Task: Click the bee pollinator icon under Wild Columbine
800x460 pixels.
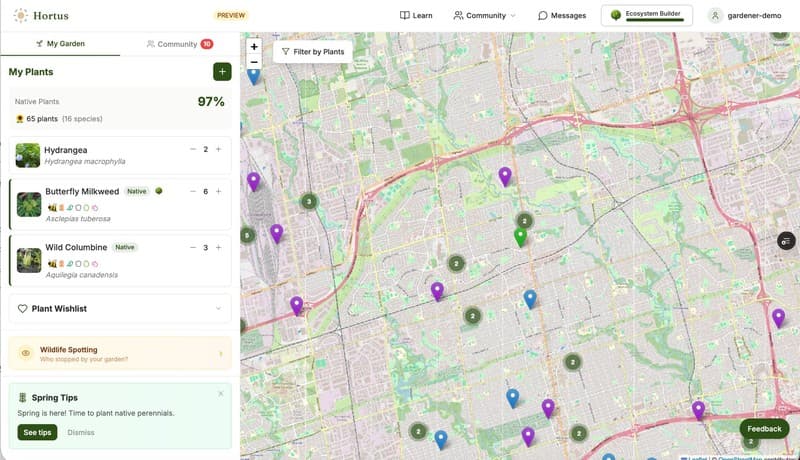Action: pyautogui.click(x=52, y=264)
